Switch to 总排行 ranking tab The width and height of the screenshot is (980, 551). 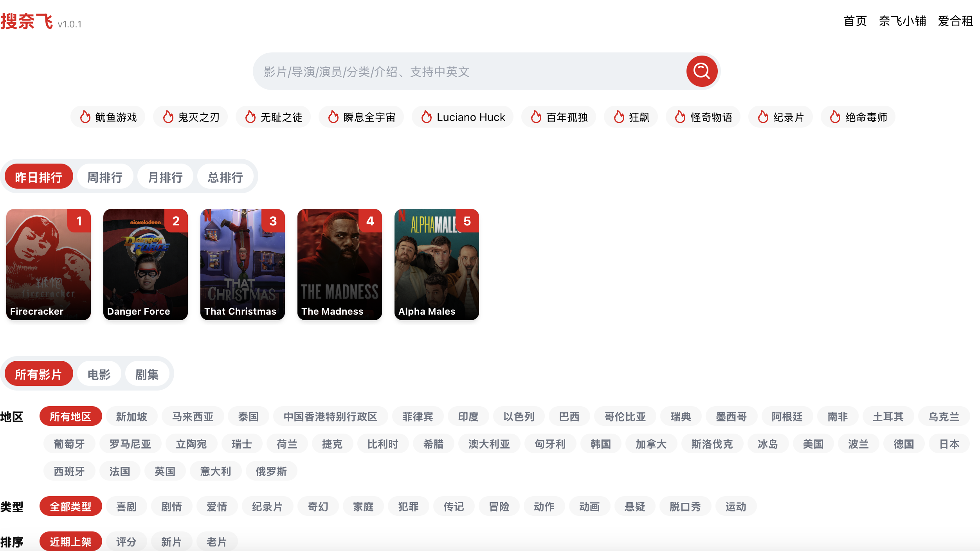pyautogui.click(x=225, y=177)
